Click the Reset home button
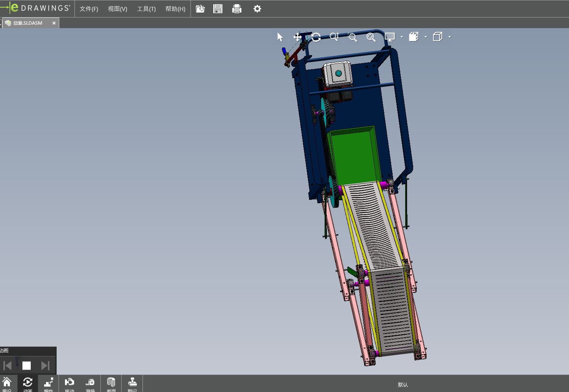 coord(7,384)
